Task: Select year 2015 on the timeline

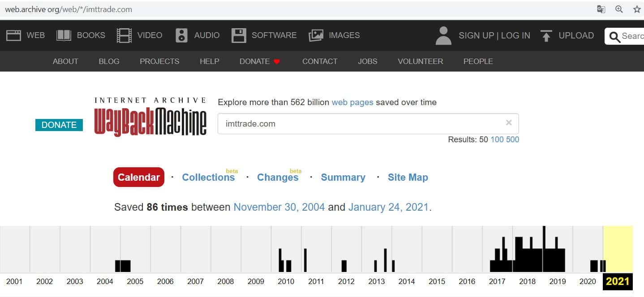Action: pyautogui.click(x=437, y=281)
